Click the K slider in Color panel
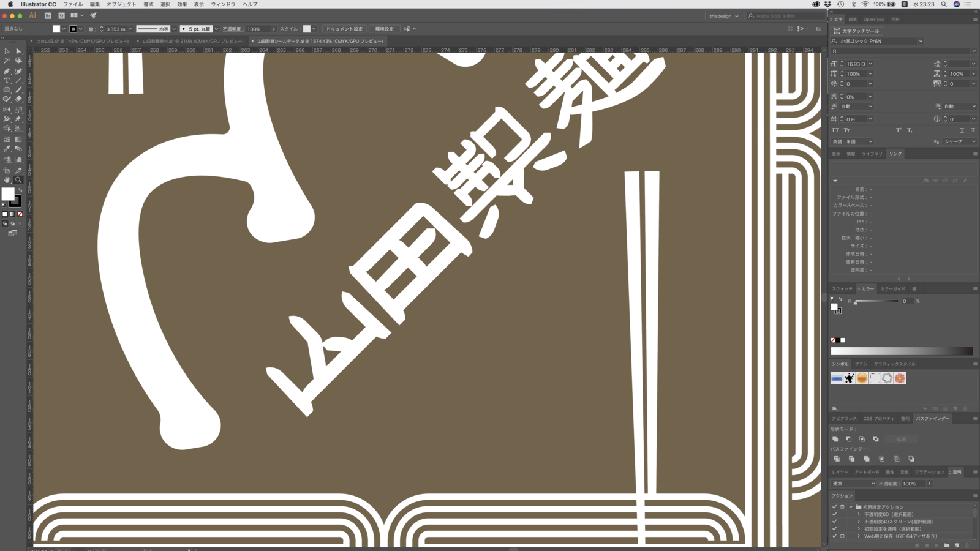Image resolution: width=980 pixels, height=551 pixels. [x=876, y=301]
